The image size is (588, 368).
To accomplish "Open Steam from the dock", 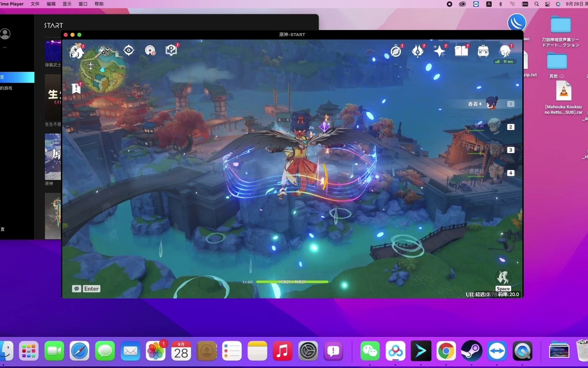I will pos(472,351).
